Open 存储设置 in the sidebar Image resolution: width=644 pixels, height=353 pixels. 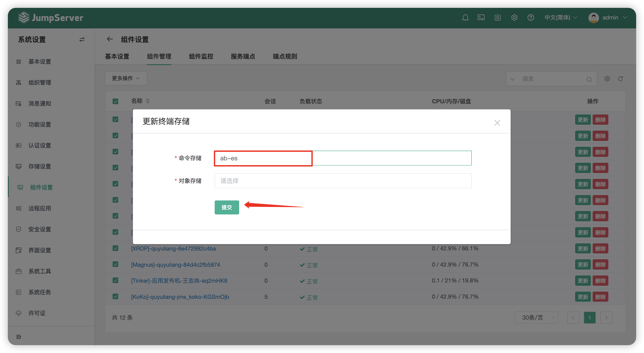(x=40, y=166)
